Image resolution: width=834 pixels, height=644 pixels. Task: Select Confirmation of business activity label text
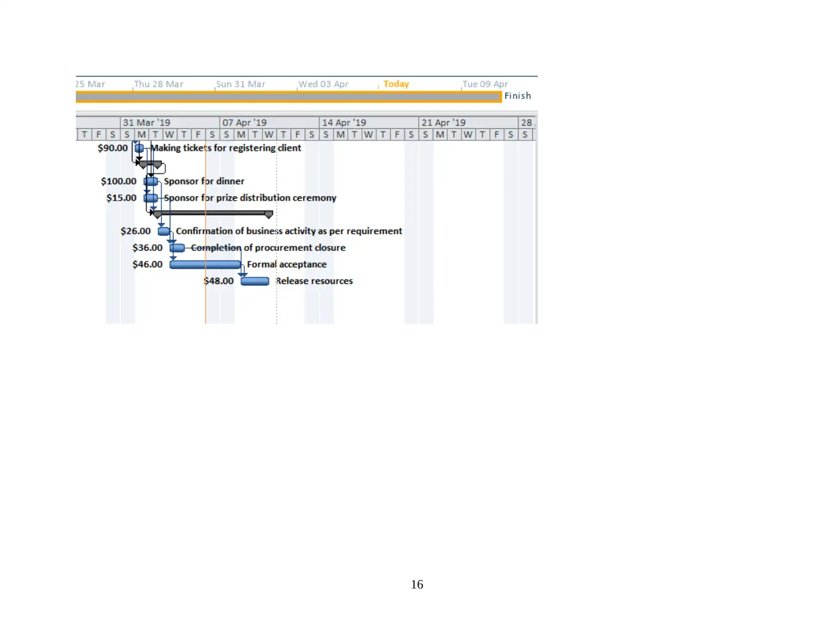tap(289, 231)
